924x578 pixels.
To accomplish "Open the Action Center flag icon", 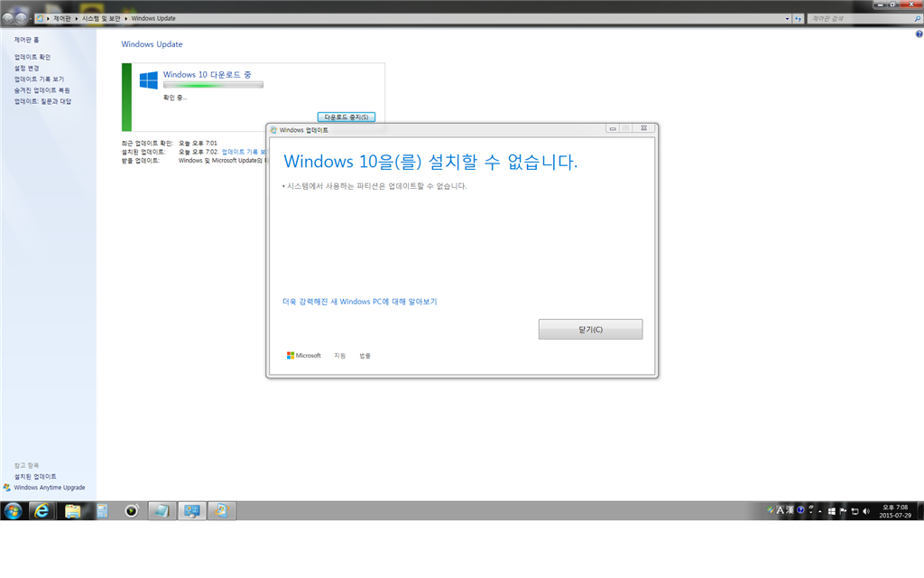I will pos(843,511).
